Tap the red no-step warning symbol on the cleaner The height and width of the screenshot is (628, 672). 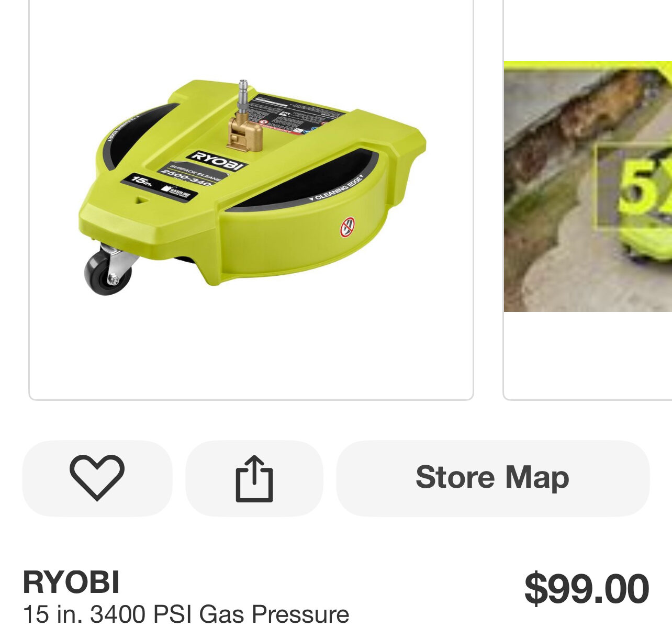click(348, 227)
